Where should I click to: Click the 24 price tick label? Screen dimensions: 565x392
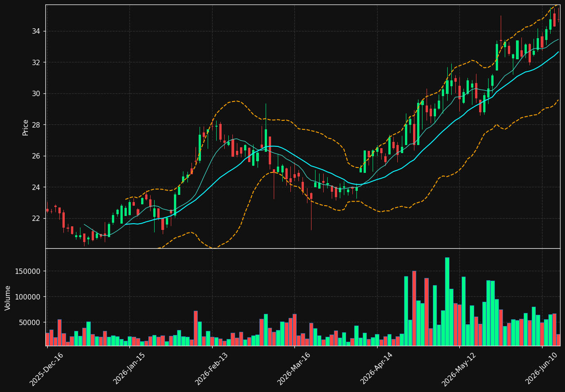point(36,187)
